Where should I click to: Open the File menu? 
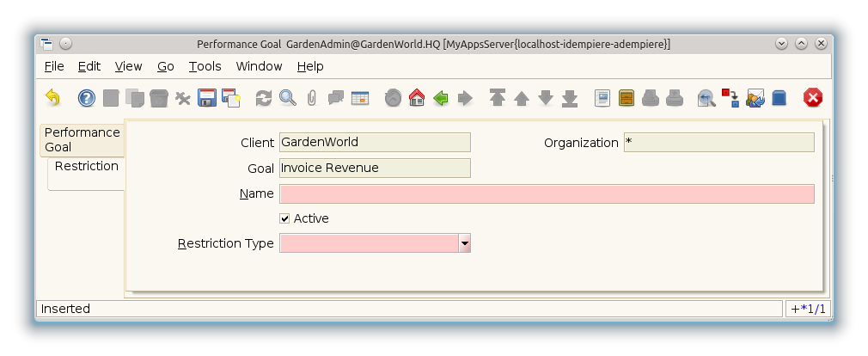tap(53, 66)
